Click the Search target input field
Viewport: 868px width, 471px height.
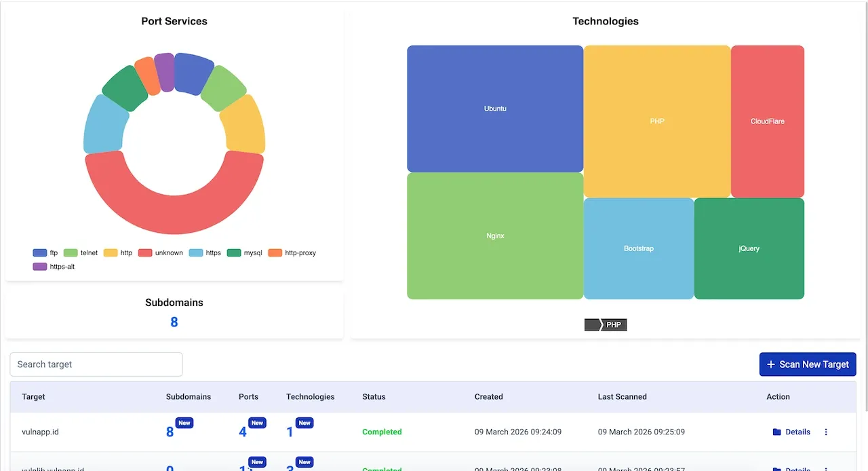pos(96,364)
